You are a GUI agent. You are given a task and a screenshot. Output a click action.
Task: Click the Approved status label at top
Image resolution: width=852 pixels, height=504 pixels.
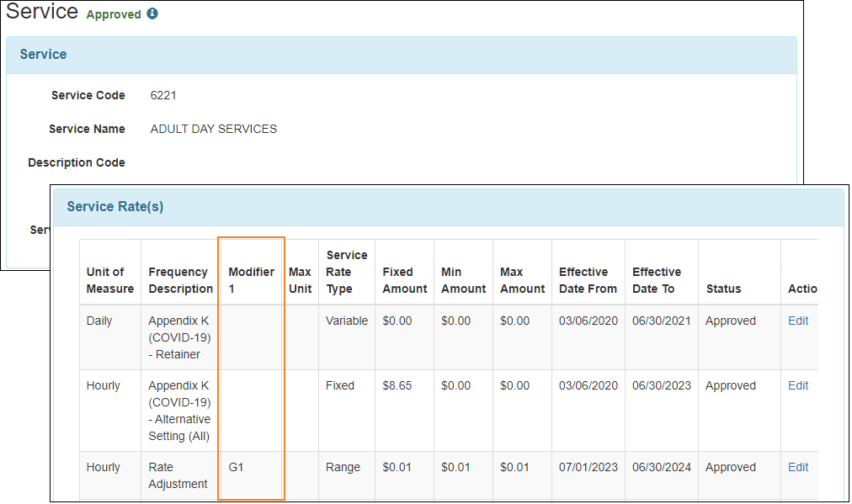[x=114, y=14]
